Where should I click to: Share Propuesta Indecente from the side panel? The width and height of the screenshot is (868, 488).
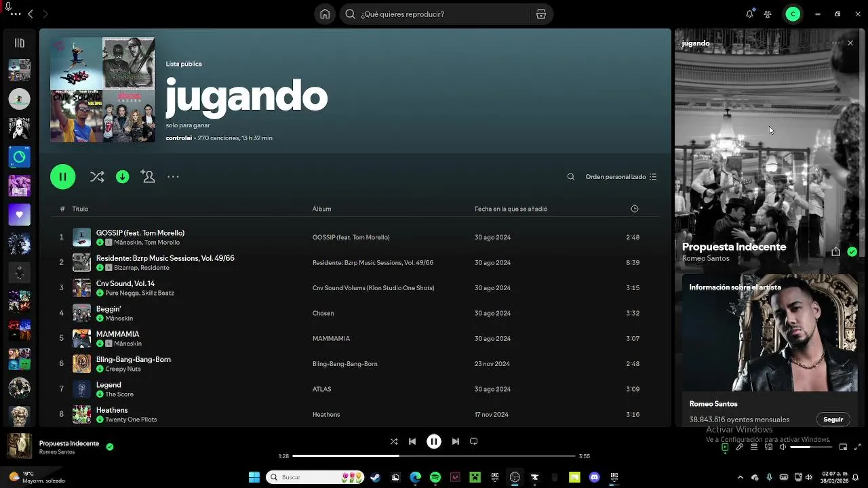(x=835, y=251)
